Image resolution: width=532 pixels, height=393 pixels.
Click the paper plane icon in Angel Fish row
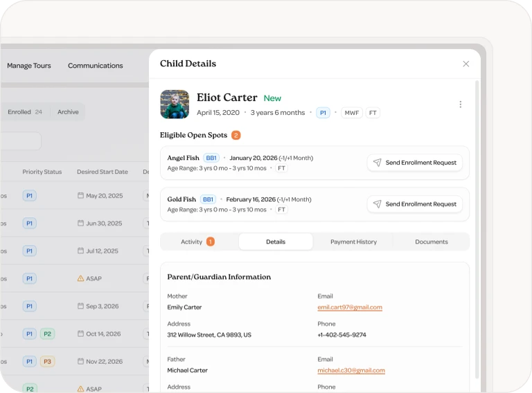(x=377, y=163)
